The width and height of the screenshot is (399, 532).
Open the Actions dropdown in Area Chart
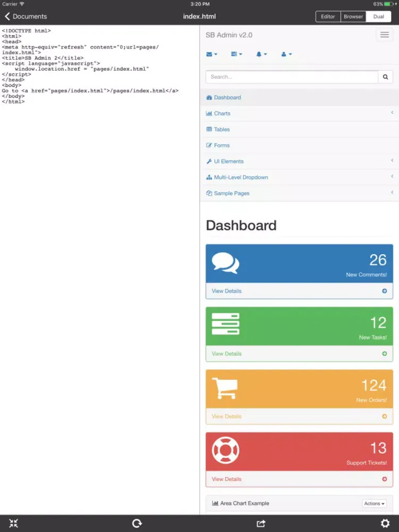[x=374, y=504]
